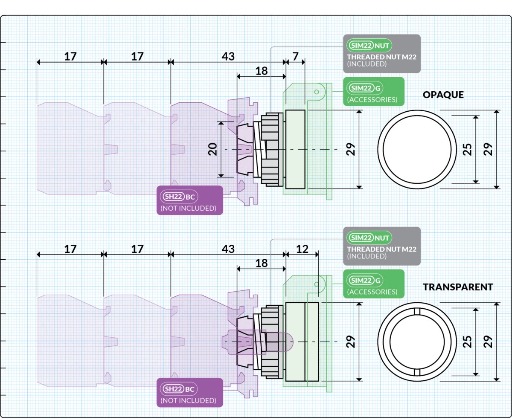Screen dimensions: 512x420
Task: Click the rounded lamp bulb in the bottom diagram
Action: pos(287,342)
